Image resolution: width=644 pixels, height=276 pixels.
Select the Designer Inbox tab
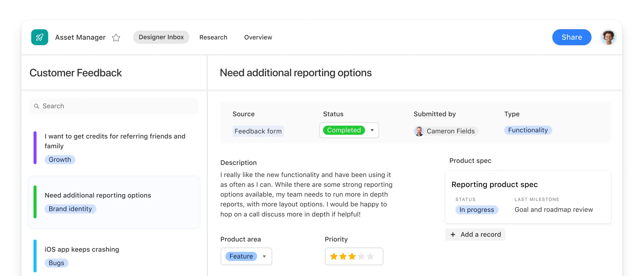point(161,37)
